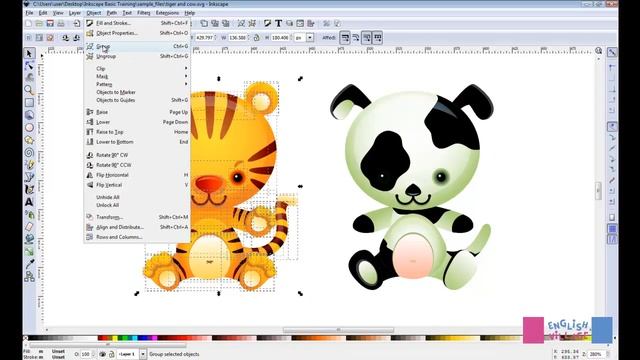Select the Dropper tool

pyautogui.click(x=29, y=264)
